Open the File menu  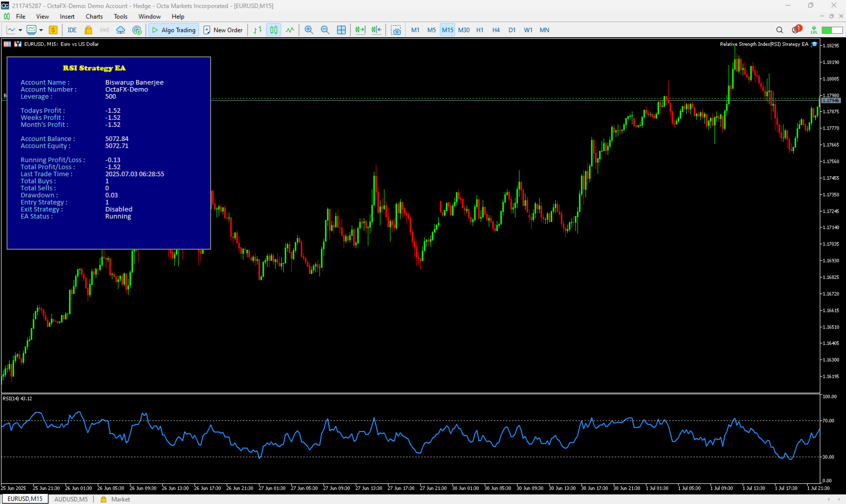[x=21, y=17]
